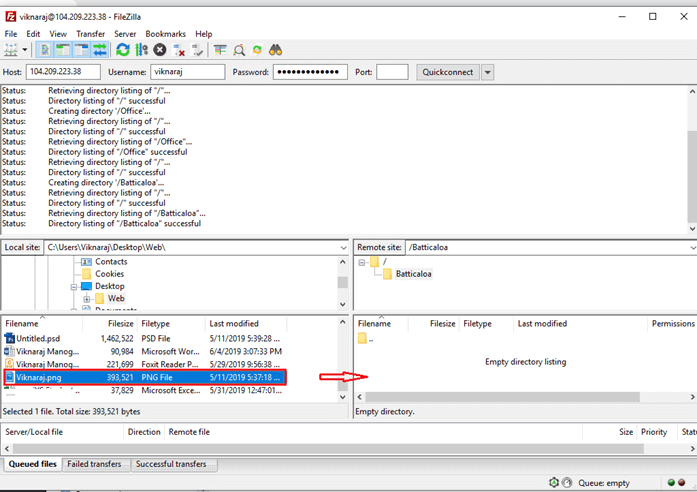Screen dimensions: 697x492
Task: Open the Edit menu
Action: 33,34
